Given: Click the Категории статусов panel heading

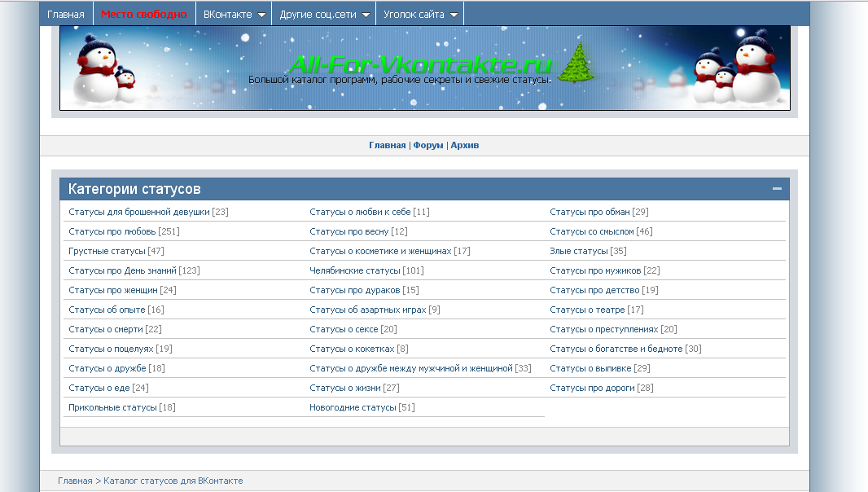Looking at the screenshot, I should [134, 189].
